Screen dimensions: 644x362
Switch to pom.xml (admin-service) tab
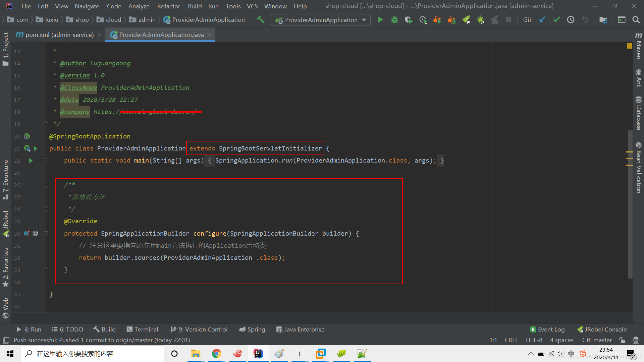(59, 35)
